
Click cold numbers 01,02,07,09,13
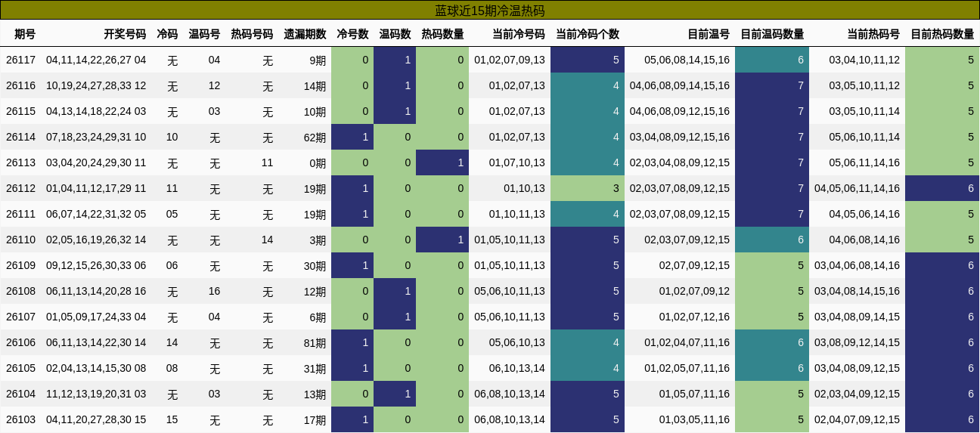[510, 60]
